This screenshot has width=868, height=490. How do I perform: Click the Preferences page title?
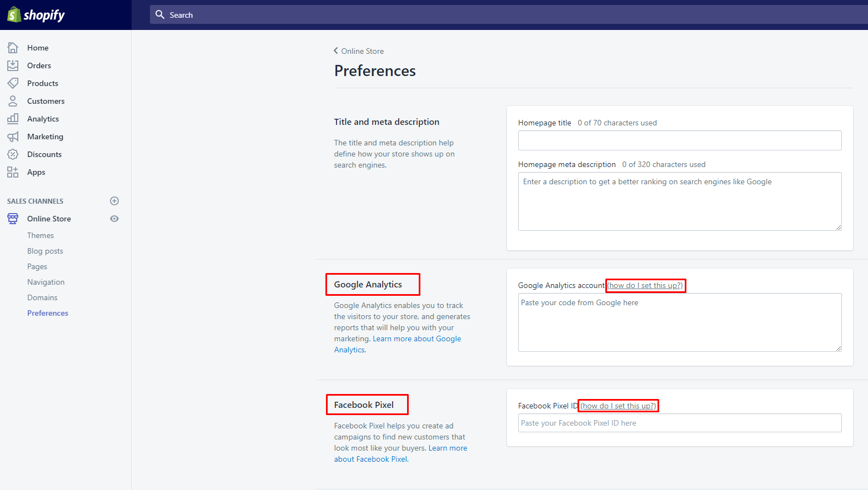(375, 71)
